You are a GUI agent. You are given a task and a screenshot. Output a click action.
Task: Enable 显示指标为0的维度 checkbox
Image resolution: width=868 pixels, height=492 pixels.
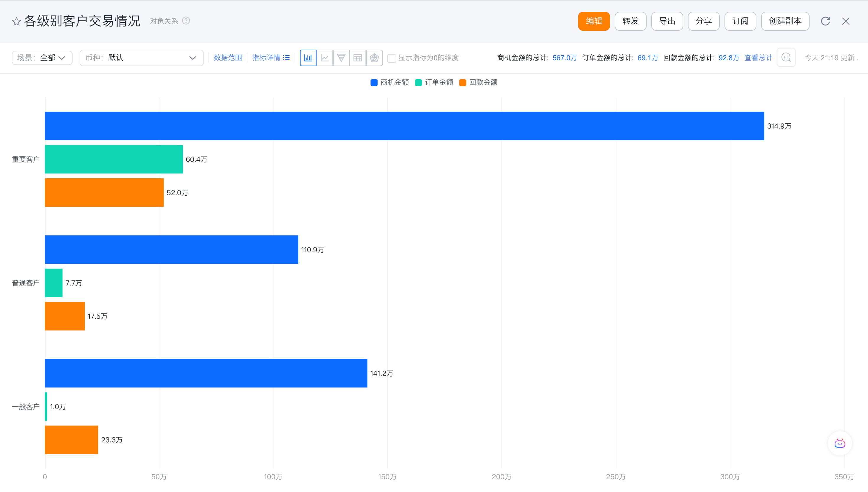tap(391, 58)
